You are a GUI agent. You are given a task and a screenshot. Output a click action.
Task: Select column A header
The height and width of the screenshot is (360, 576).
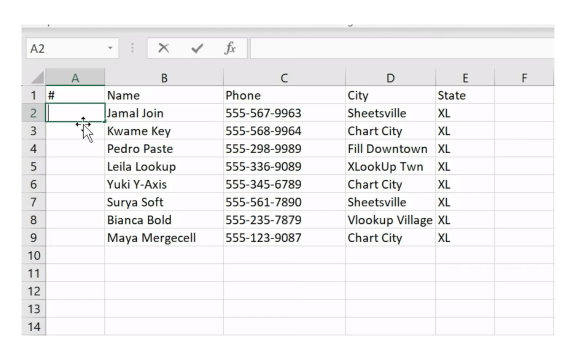[x=75, y=78]
